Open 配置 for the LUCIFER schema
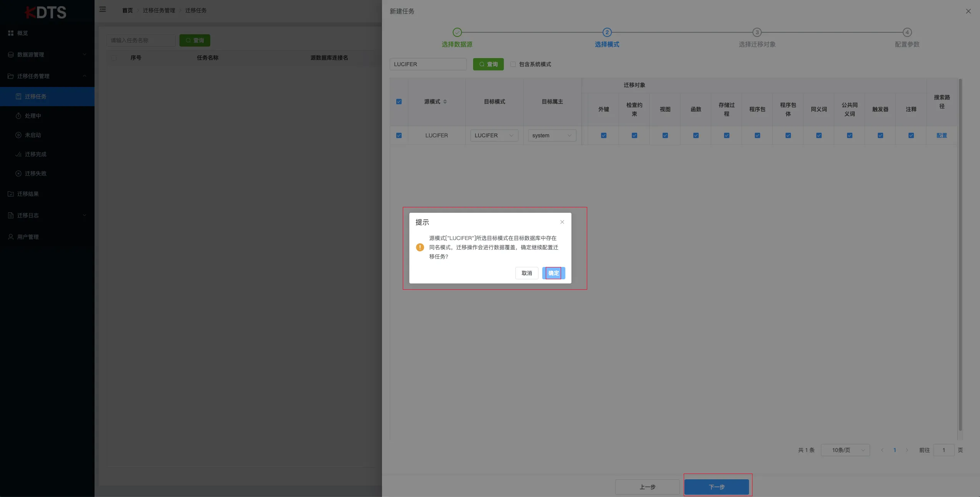The width and height of the screenshot is (980, 497). click(x=942, y=135)
